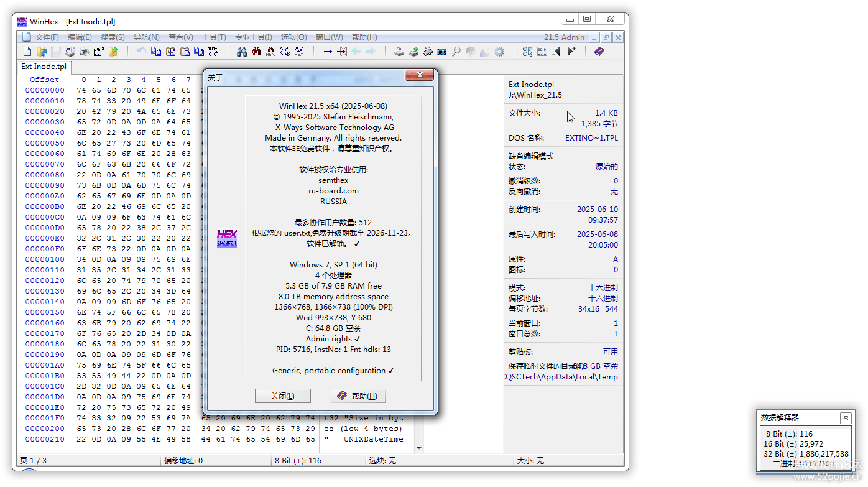Open the 专业工具(I) menu
This screenshot has height=487, width=868.
[253, 37]
